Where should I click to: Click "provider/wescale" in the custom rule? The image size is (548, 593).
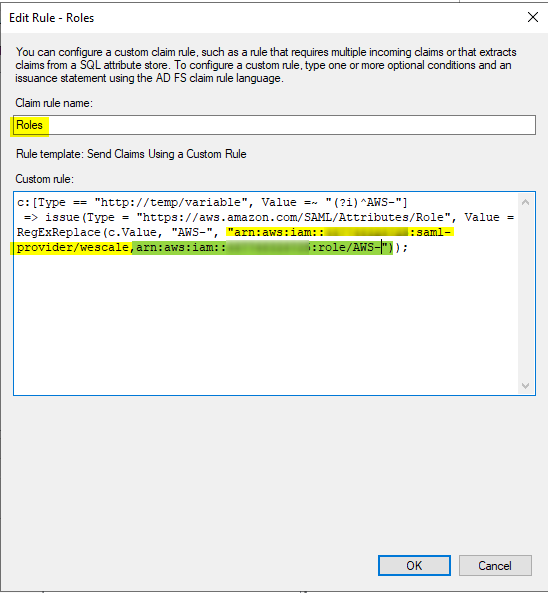[73, 248]
